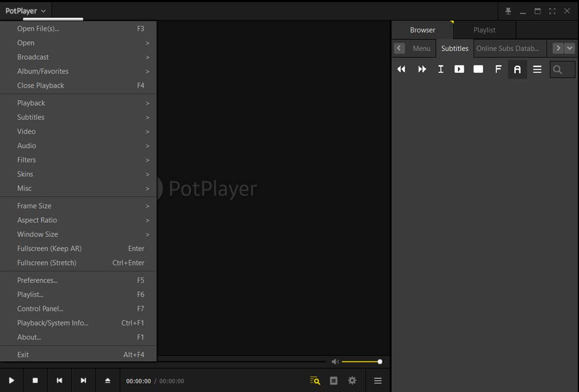Screen dimensions: 579x392
Task: Expand the Video submenu
Action: (78, 131)
